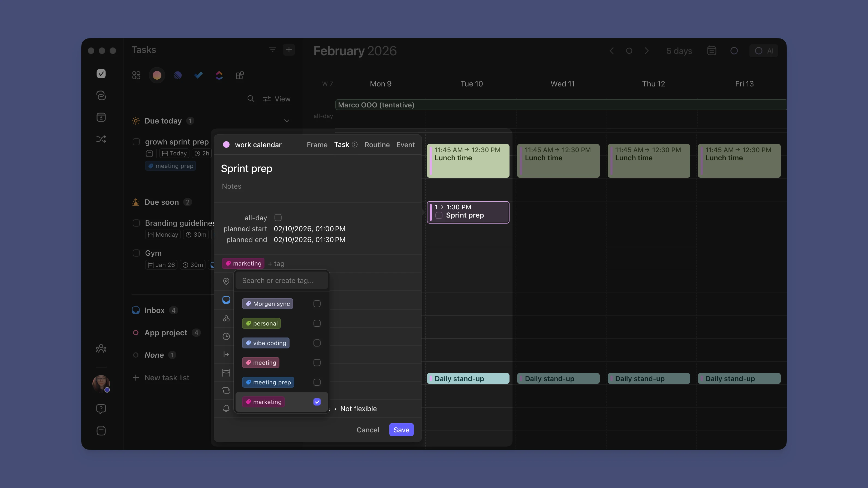Viewport: 868px width, 488px height.
Task: Open the search icon above task list
Action: pos(251,99)
